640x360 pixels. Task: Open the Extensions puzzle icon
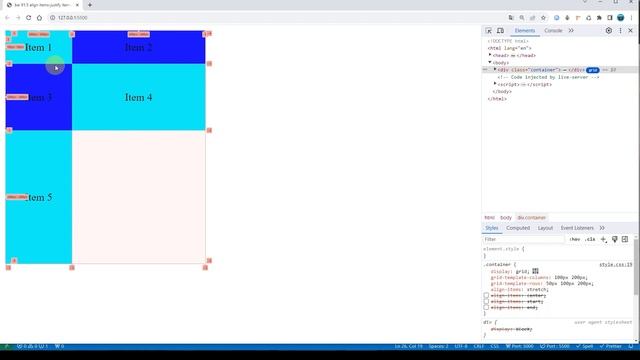[x=599, y=18]
